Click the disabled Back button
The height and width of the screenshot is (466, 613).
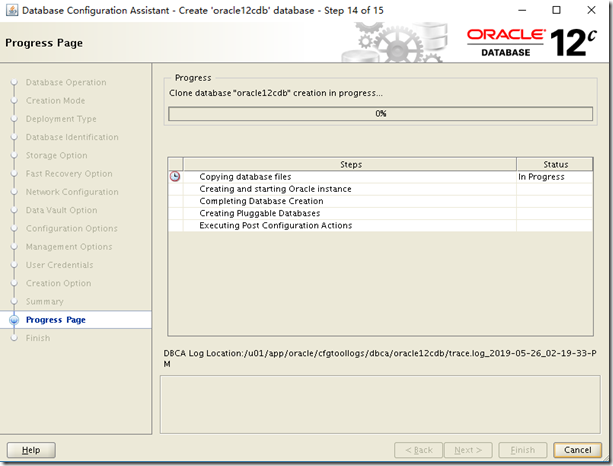click(x=418, y=450)
